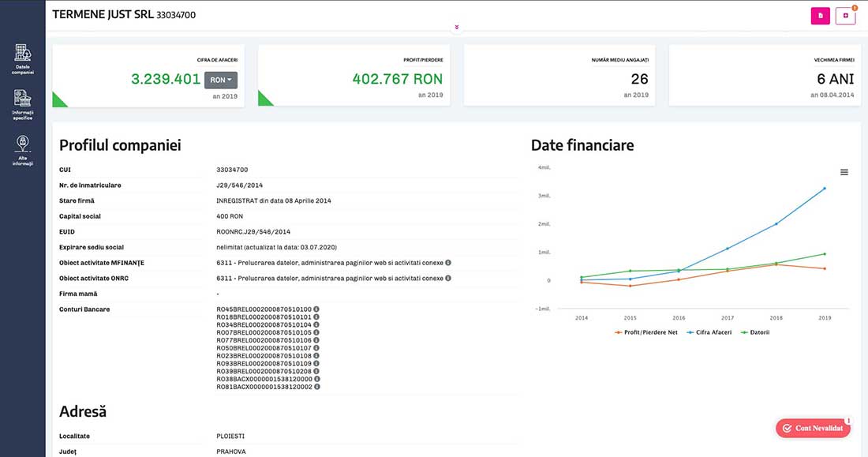Click the pink document button in header
The width and height of the screenshot is (868, 457).
821,16
